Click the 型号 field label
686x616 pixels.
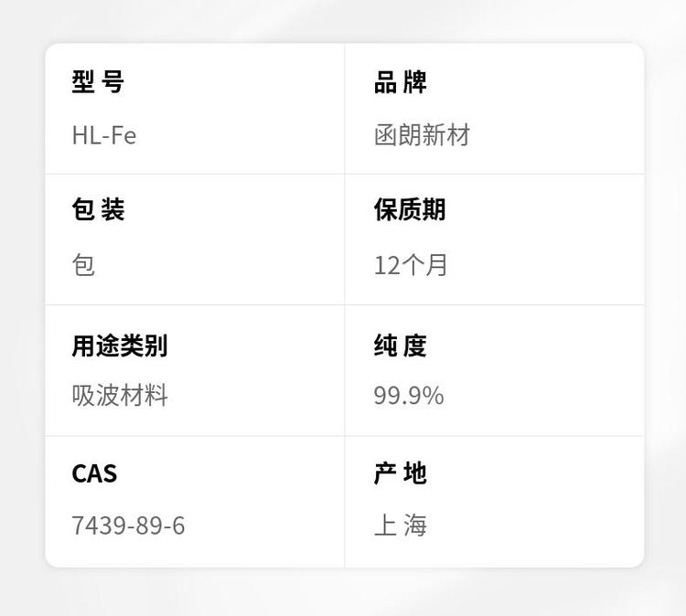tap(98, 82)
